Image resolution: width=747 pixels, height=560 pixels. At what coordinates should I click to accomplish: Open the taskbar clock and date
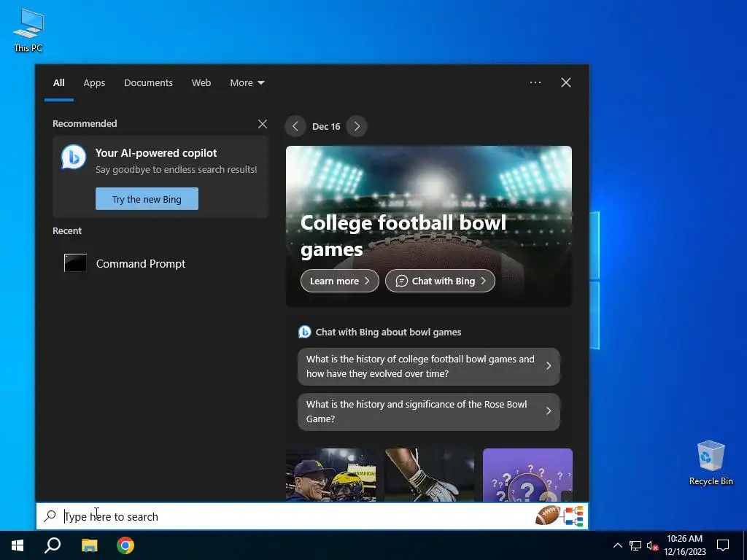coord(685,545)
